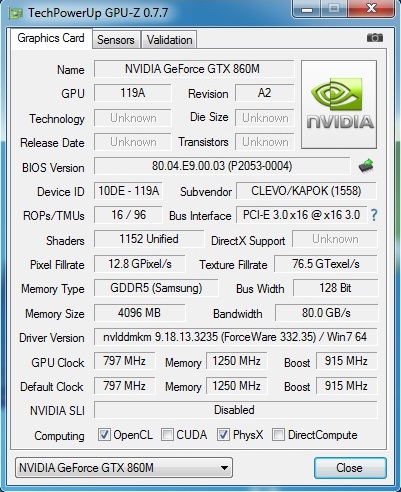Click the Default Clock row Memory 1250 MHz field

(x=236, y=386)
